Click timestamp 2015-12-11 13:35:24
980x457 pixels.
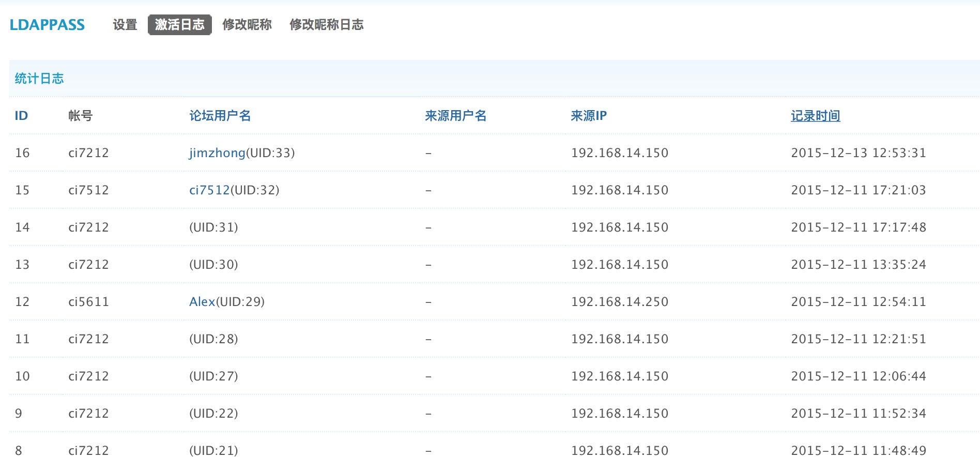click(x=859, y=265)
